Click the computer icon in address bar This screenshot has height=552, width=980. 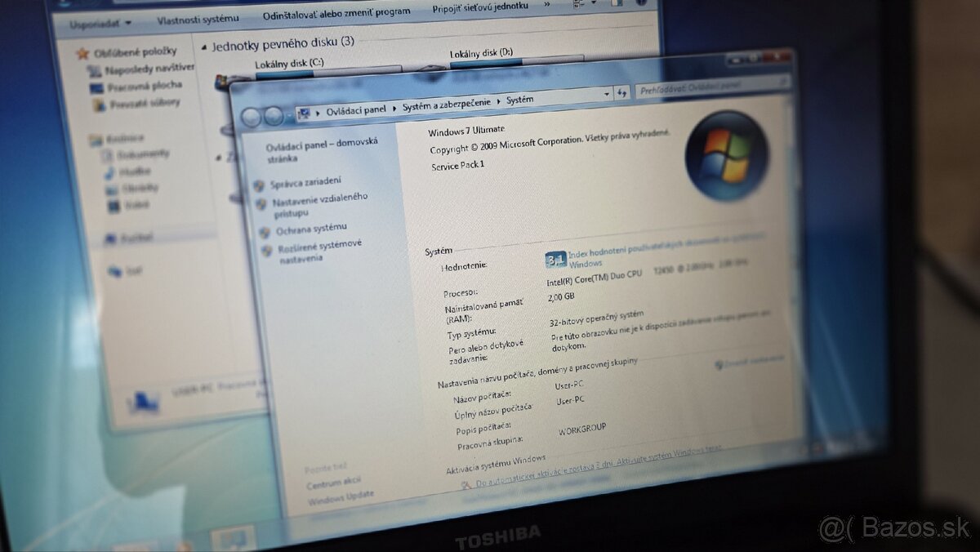pyautogui.click(x=304, y=114)
